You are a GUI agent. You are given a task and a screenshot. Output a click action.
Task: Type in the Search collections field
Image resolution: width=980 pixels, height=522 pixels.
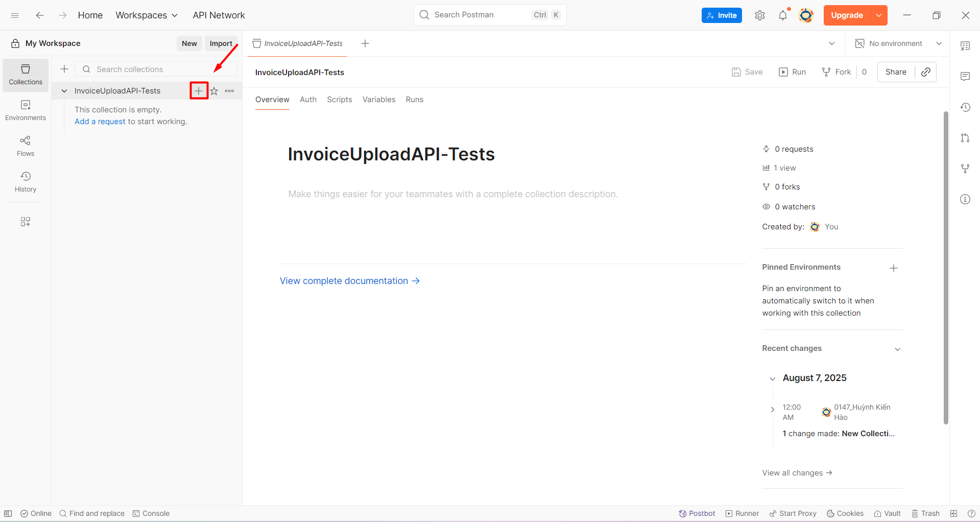click(x=153, y=69)
